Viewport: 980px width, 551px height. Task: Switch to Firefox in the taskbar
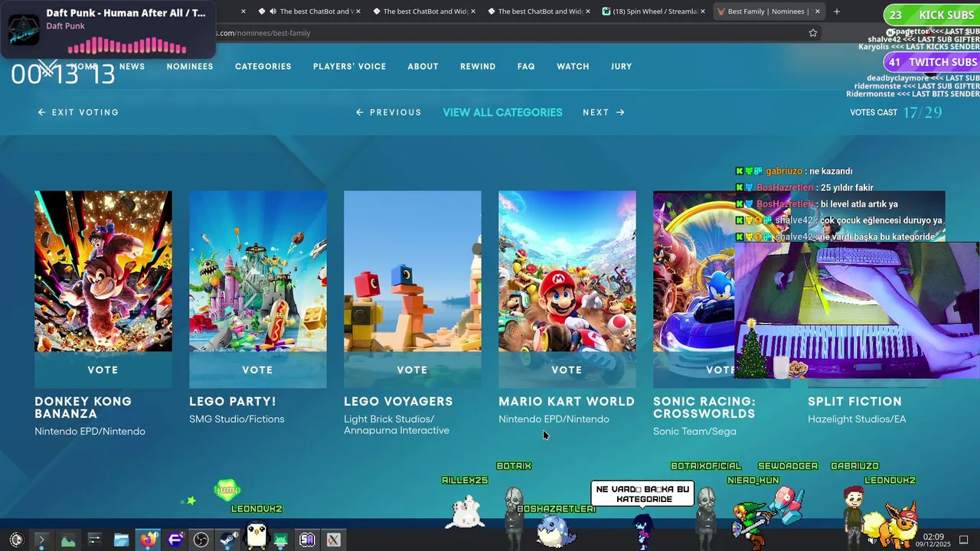[148, 540]
